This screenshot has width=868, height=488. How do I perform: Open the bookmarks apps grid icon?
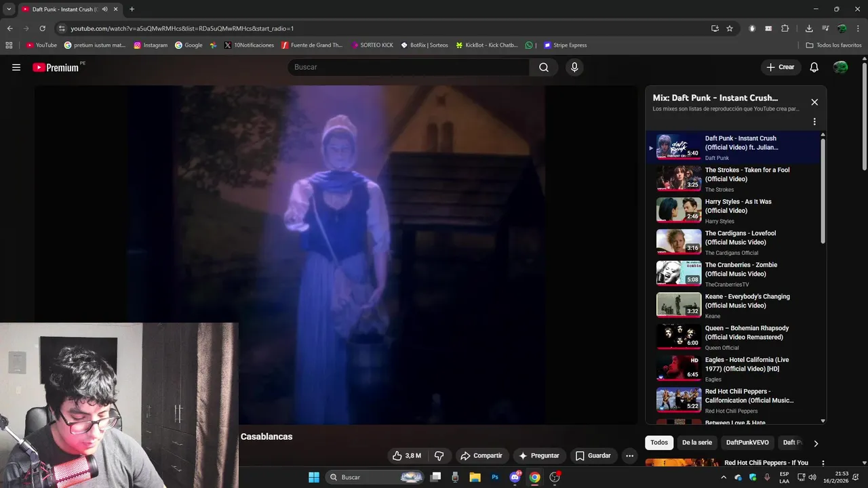9,45
